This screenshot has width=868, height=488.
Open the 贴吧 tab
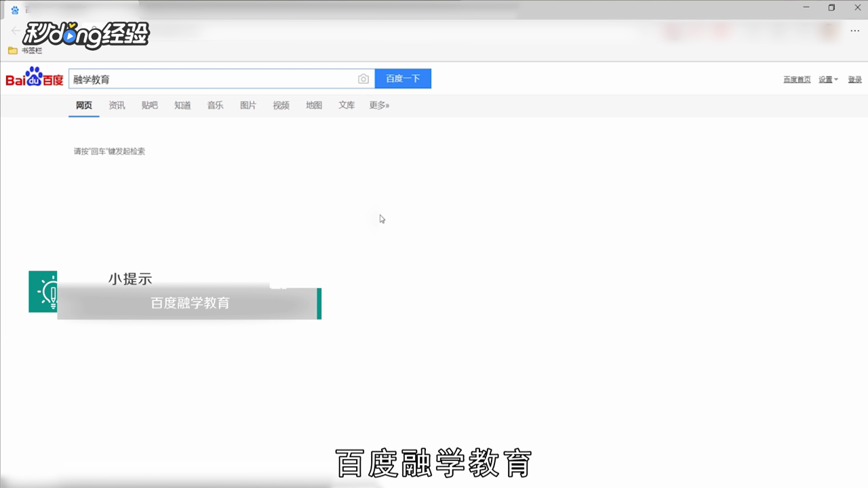[150, 105]
